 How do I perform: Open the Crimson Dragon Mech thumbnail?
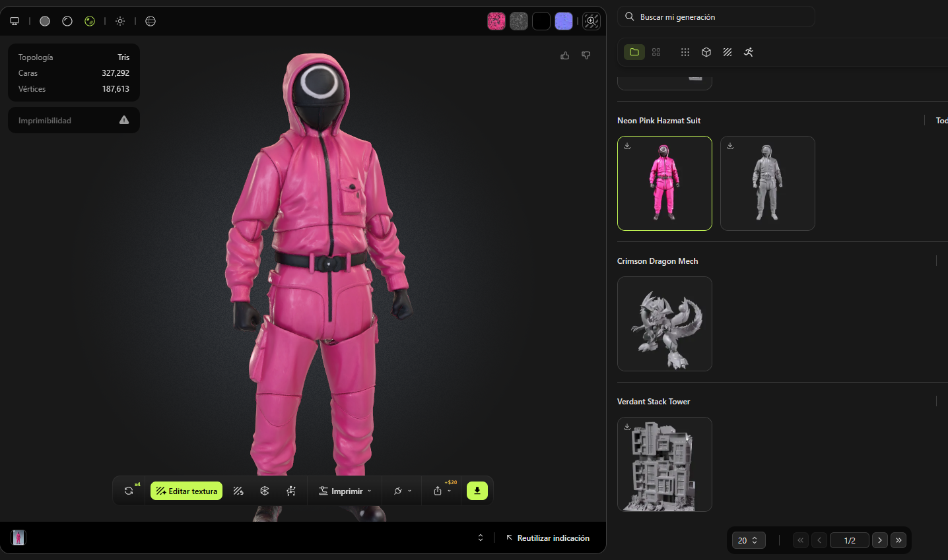(x=665, y=324)
